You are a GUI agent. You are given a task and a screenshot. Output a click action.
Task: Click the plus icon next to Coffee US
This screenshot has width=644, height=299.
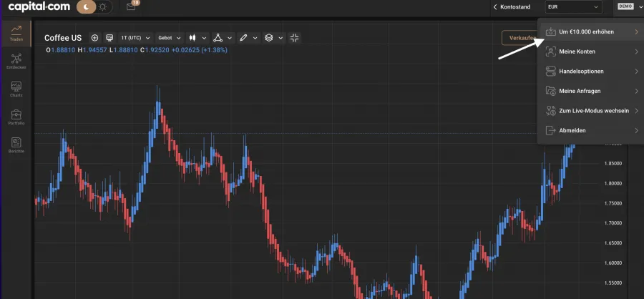pyautogui.click(x=94, y=37)
